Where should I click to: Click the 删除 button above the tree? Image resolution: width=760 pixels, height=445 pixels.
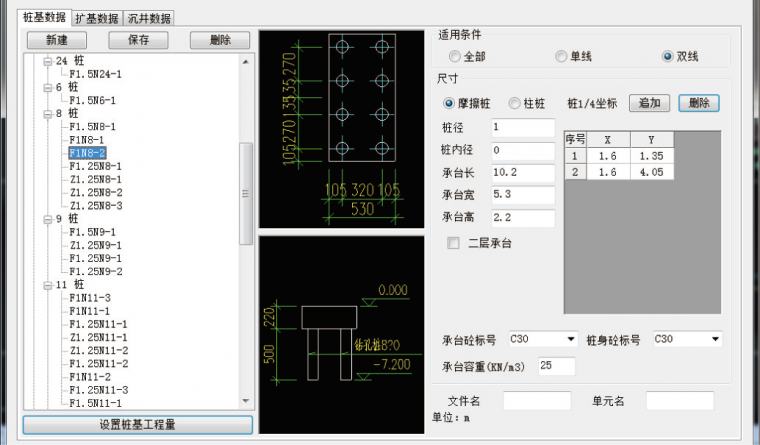(220, 40)
